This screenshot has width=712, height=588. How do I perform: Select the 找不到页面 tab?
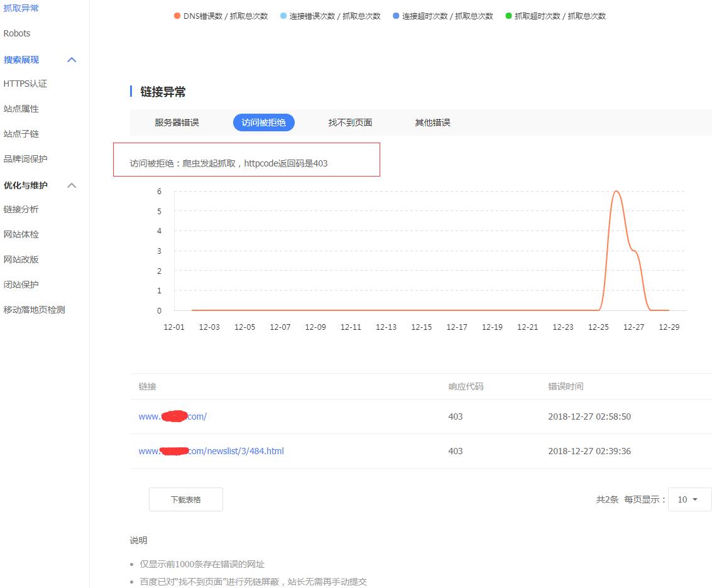[350, 122]
